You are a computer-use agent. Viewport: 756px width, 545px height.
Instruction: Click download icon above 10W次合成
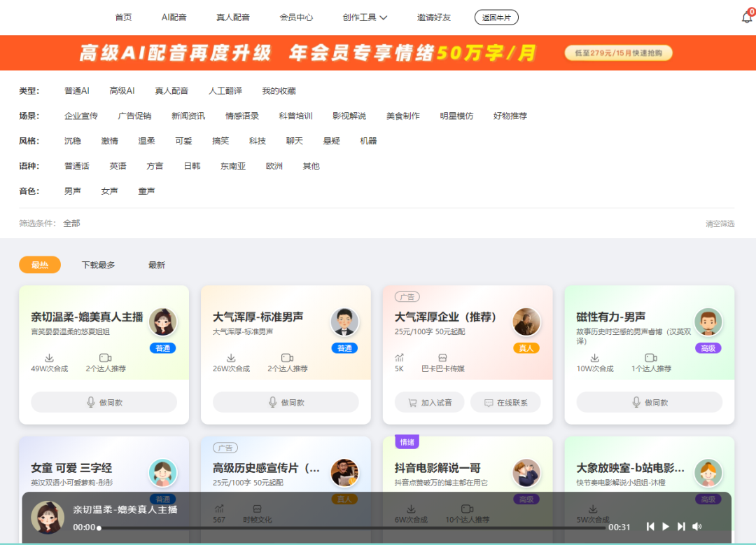[x=594, y=358]
